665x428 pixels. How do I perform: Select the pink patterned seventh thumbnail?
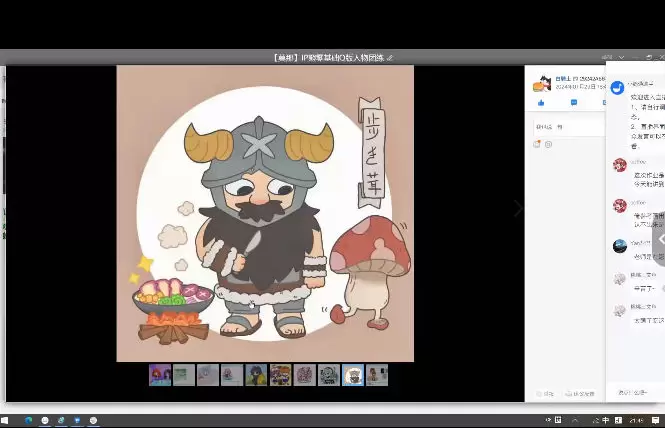(305, 375)
